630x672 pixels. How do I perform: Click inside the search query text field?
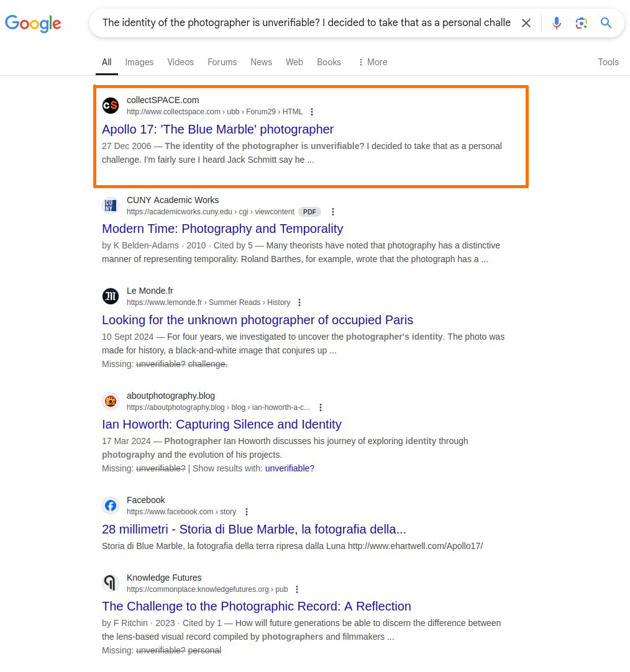point(304,23)
